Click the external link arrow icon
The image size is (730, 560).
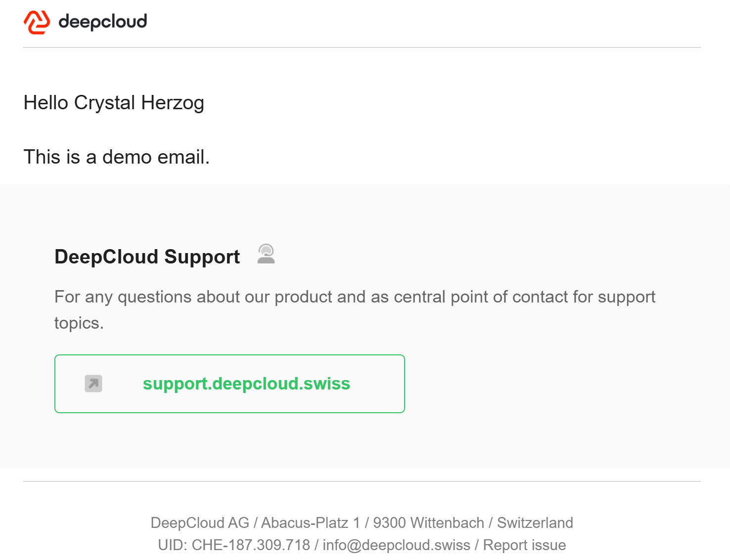(93, 384)
